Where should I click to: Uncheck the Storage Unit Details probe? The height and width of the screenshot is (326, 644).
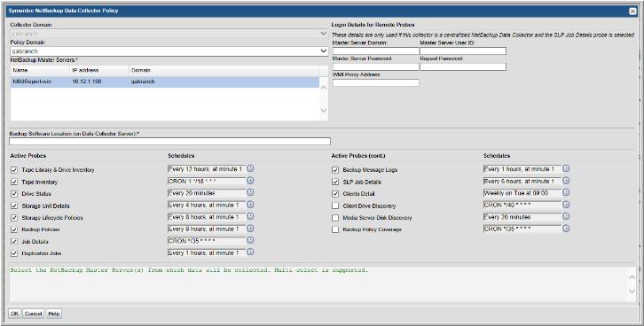pyautogui.click(x=14, y=206)
